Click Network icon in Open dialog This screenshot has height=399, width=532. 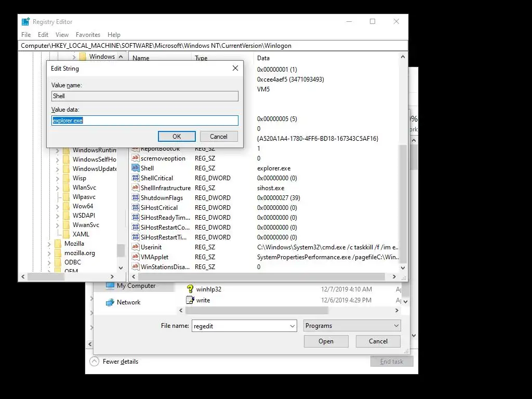click(x=110, y=302)
